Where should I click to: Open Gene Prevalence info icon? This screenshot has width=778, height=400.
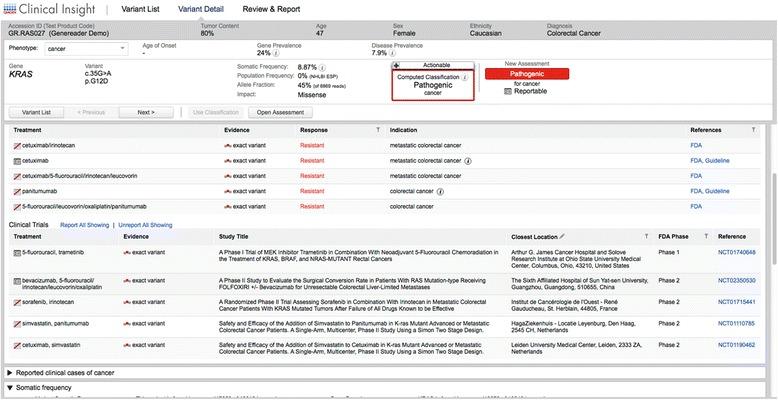point(276,53)
